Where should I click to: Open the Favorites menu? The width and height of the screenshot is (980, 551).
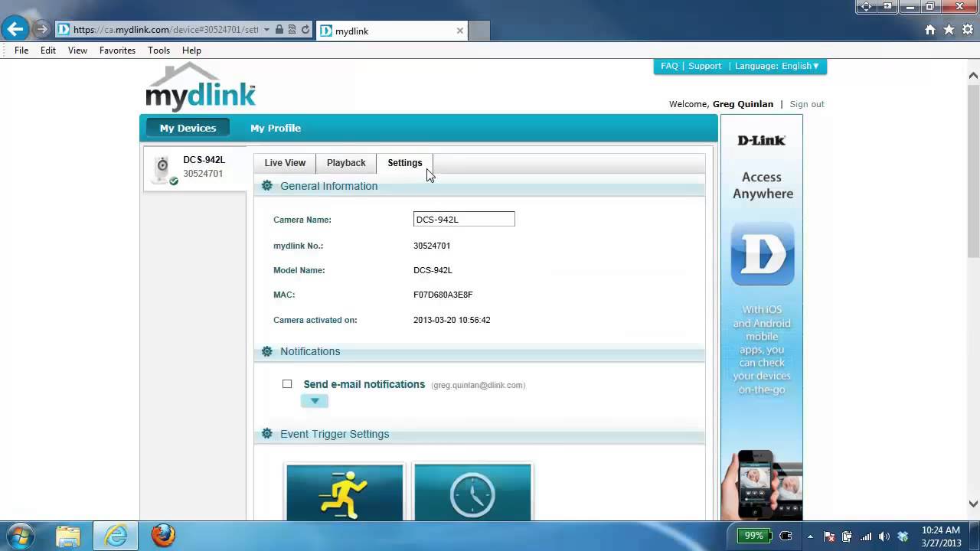pos(117,51)
